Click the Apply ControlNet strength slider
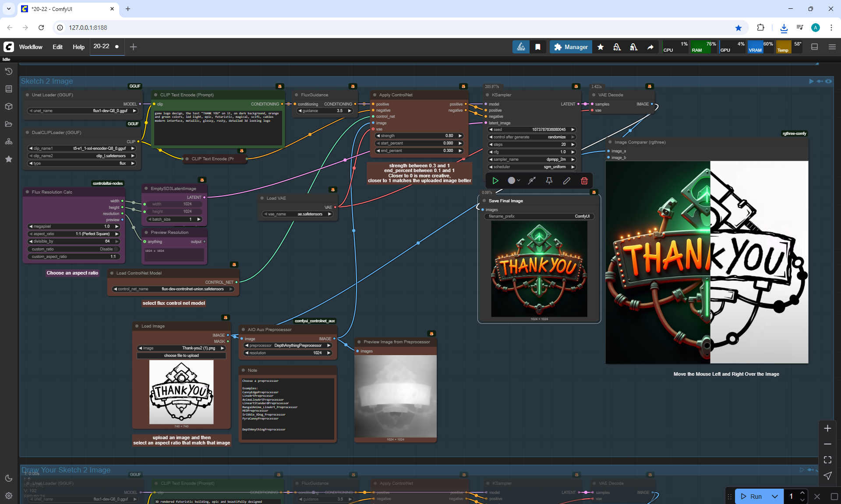Image resolution: width=841 pixels, height=504 pixels. point(419,136)
